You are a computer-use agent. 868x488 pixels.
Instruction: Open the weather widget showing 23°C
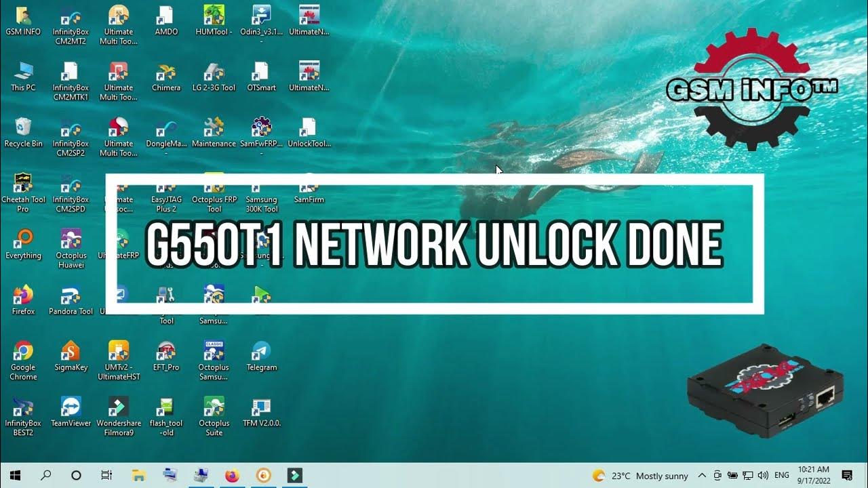pos(640,476)
